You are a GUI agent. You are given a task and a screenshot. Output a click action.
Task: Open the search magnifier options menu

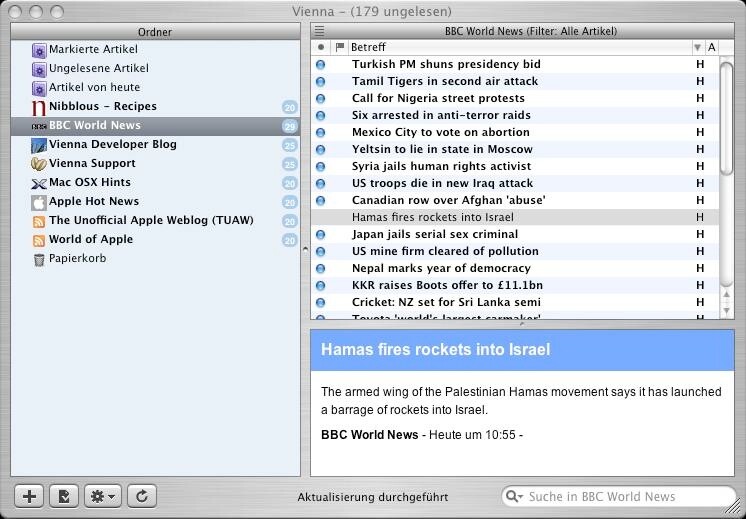point(514,497)
